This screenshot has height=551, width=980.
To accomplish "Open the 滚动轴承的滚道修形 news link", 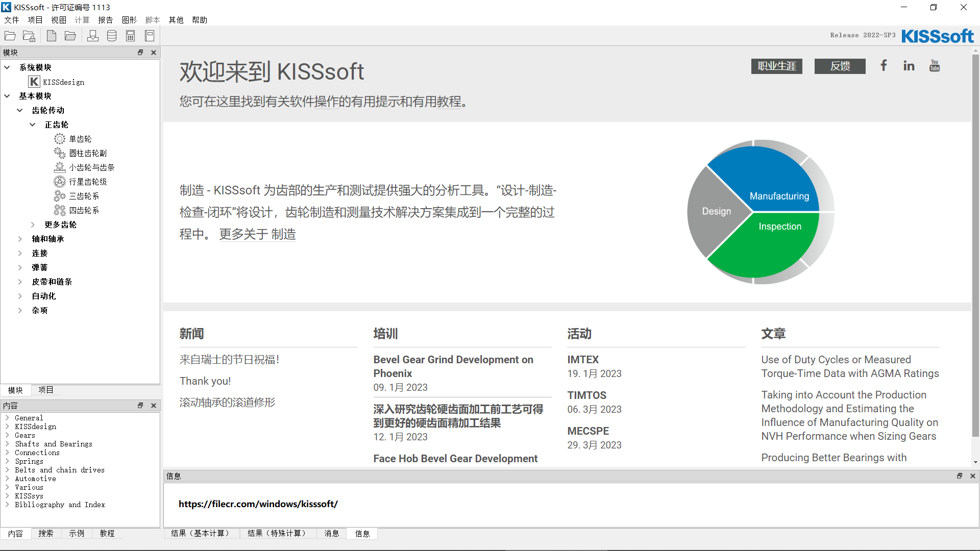I will pyautogui.click(x=227, y=403).
